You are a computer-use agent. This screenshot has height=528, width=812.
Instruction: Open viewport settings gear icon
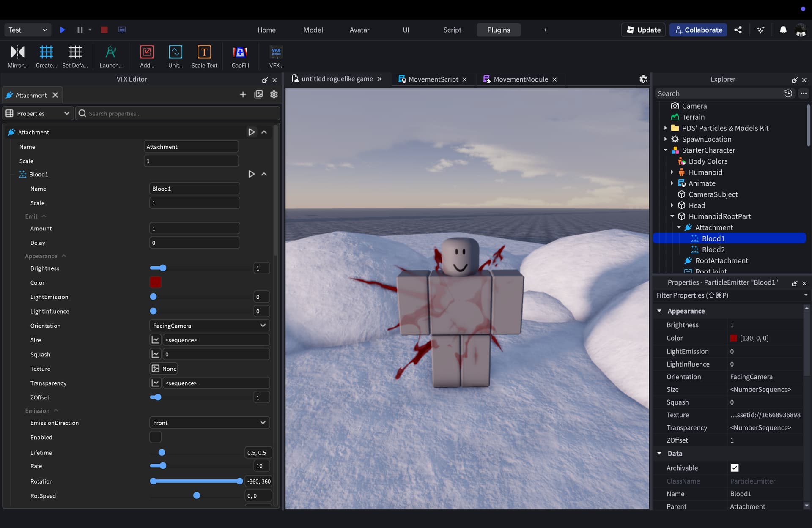(643, 79)
